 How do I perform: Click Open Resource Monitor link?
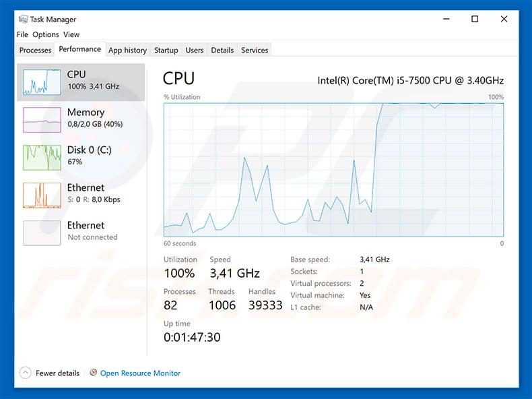point(140,373)
